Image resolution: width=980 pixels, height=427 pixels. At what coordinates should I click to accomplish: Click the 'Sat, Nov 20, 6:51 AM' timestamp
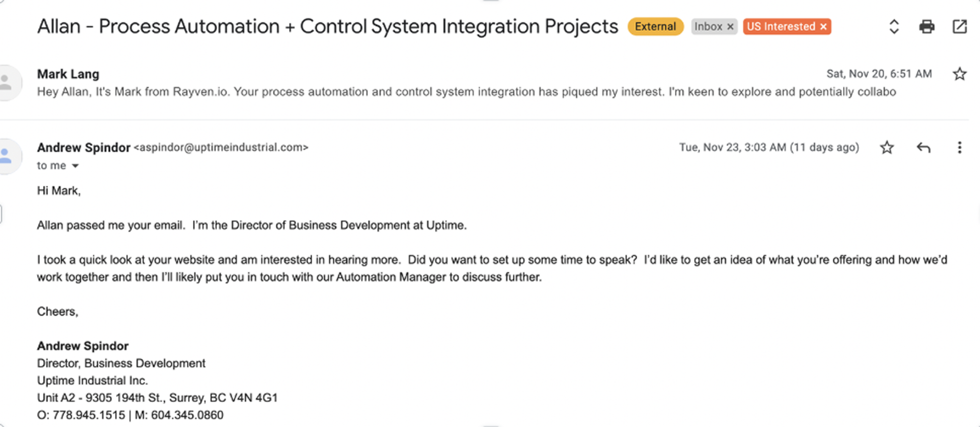click(x=879, y=74)
